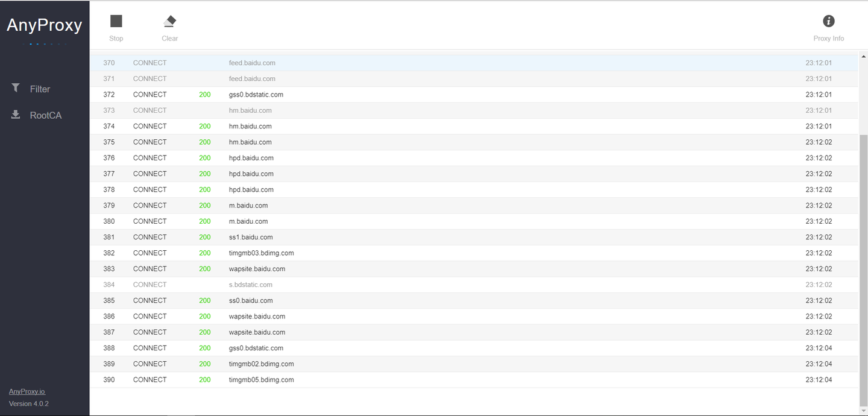Click the Stop recording square icon
This screenshot has width=868, height=416.
click(x=116, y=22)
